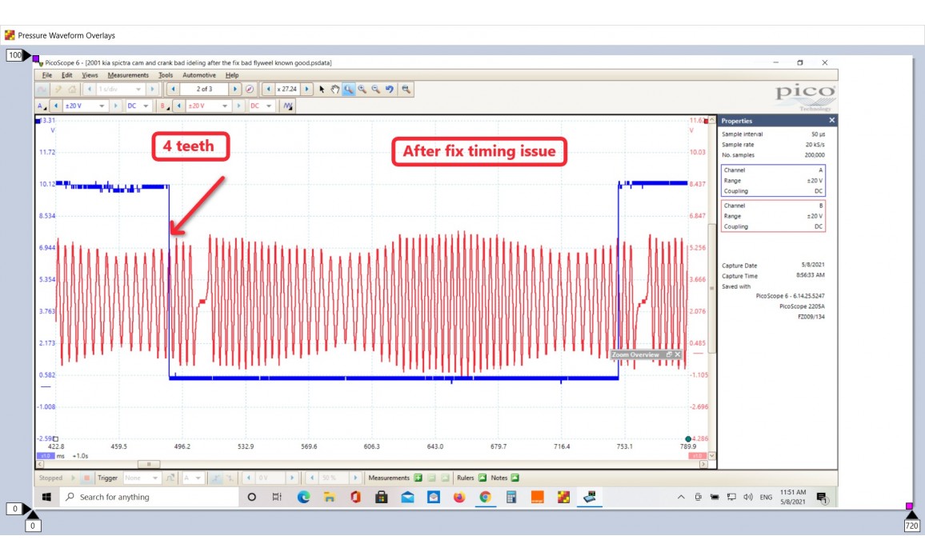
Task: Open the waveform buffer navigator
Action: [x=250, y=90]
